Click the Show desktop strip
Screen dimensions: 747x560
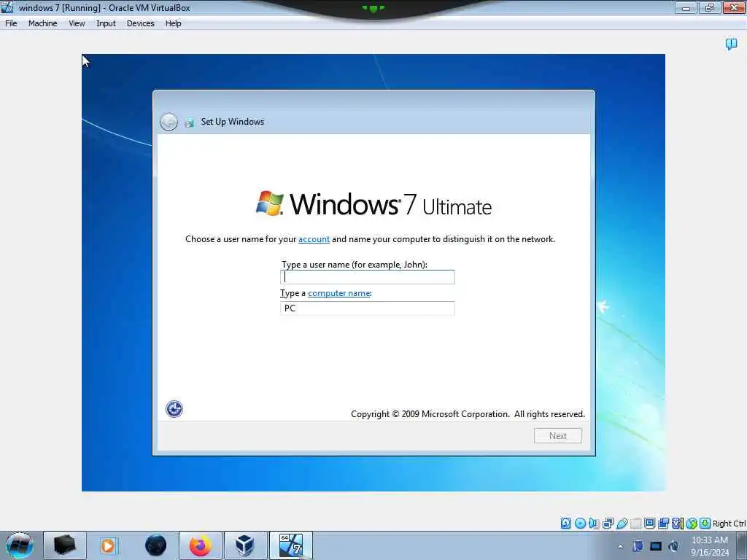[x=742, y=545]
